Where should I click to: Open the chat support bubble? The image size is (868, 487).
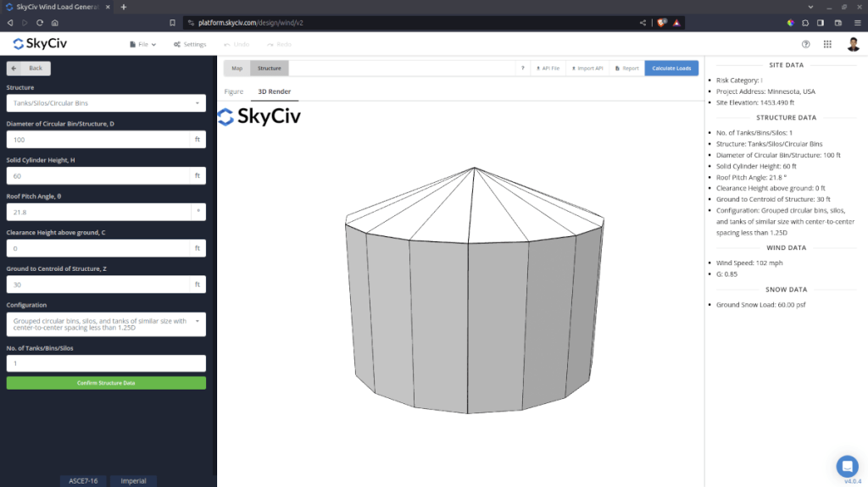(847, 466)
